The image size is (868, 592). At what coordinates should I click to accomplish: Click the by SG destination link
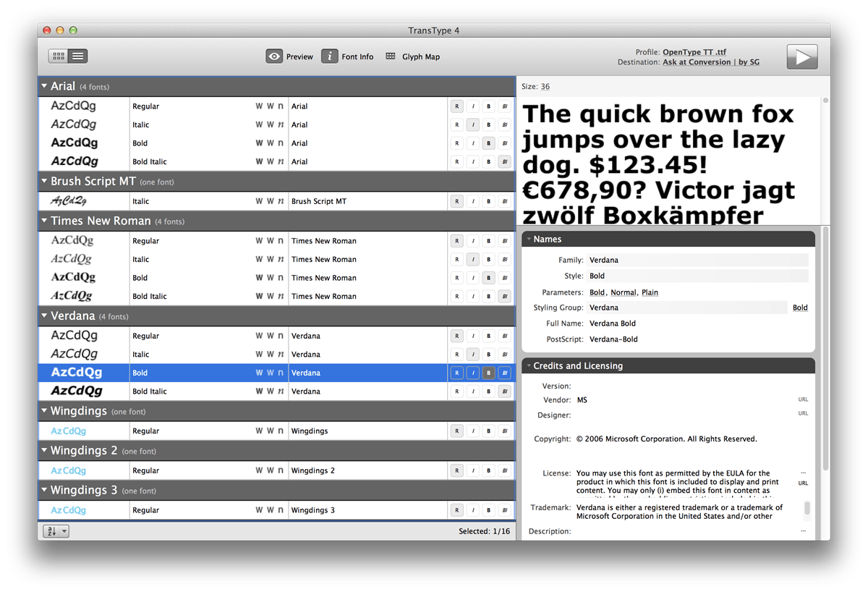(748, 62)
